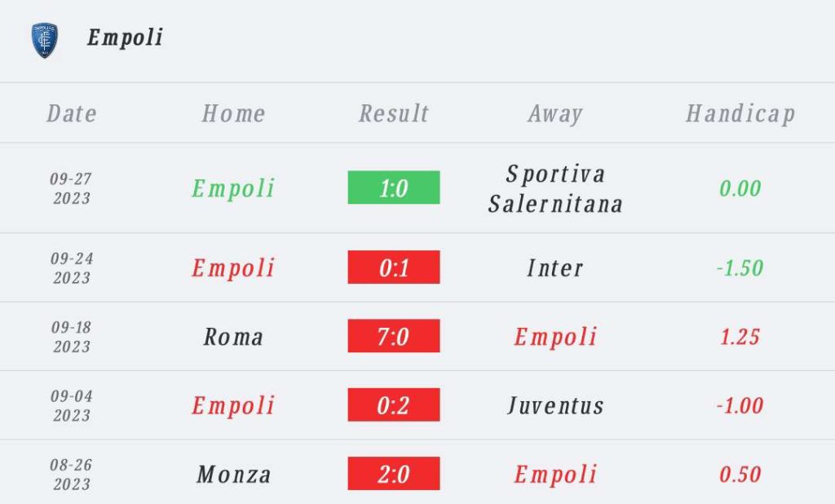Screen dimensions: 835x504
Task: Click the Result column header
Action: (x=394, y=113)
